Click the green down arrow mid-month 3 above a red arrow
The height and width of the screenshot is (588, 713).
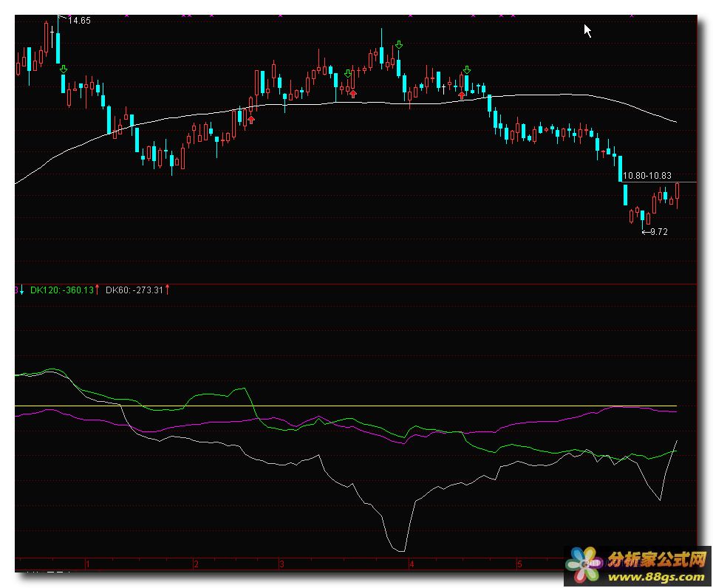pyautogui.click(x=348, y=74)
